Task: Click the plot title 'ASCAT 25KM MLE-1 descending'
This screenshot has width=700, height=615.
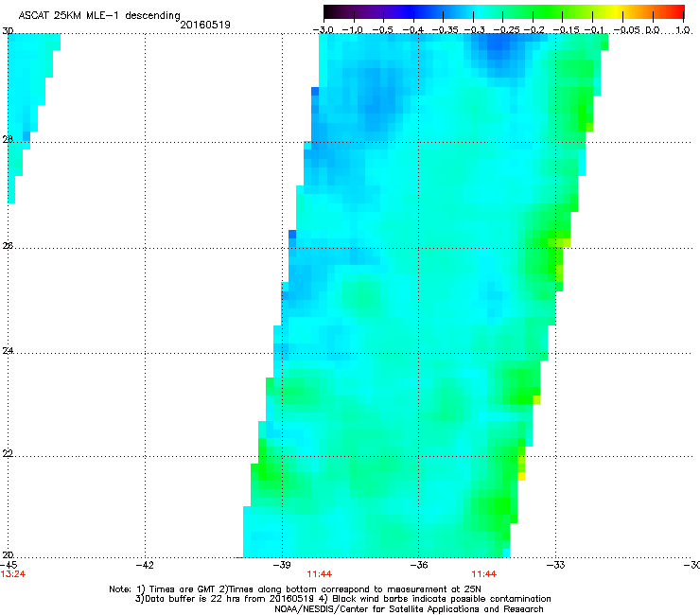Action: point(99,16)
